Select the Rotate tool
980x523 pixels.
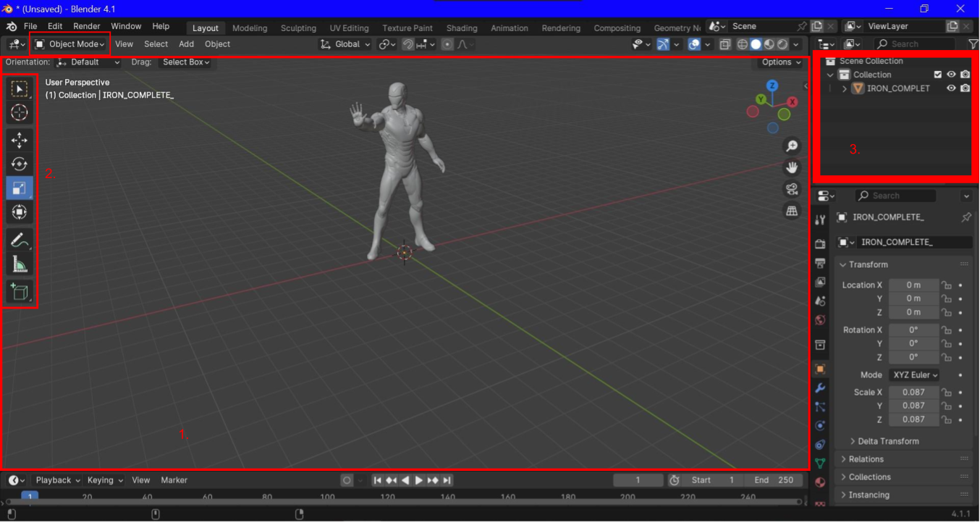[x=20, y=164]
